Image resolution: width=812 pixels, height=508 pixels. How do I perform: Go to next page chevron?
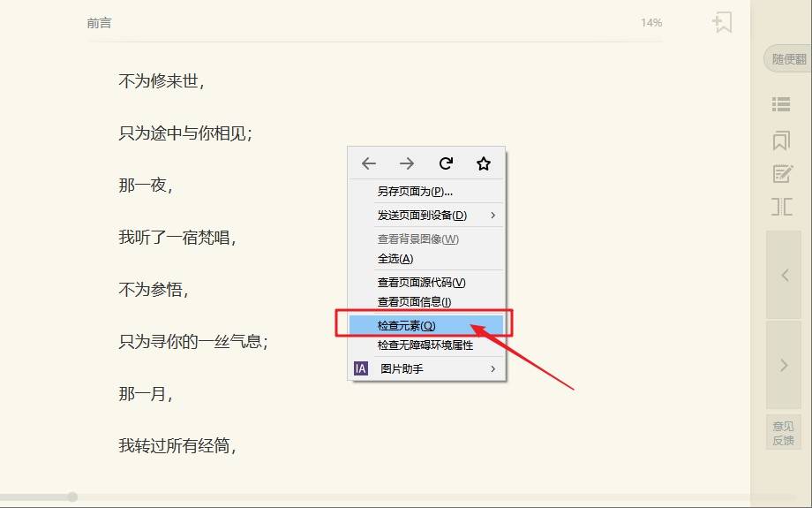tap(784, 365)
